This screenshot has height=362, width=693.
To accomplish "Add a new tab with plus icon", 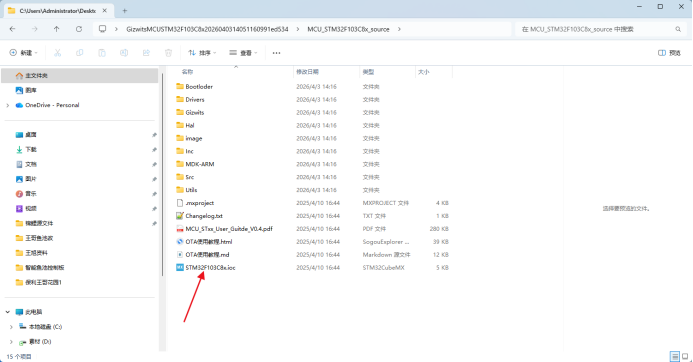I will pyautogui.click(x=125, y=11).
